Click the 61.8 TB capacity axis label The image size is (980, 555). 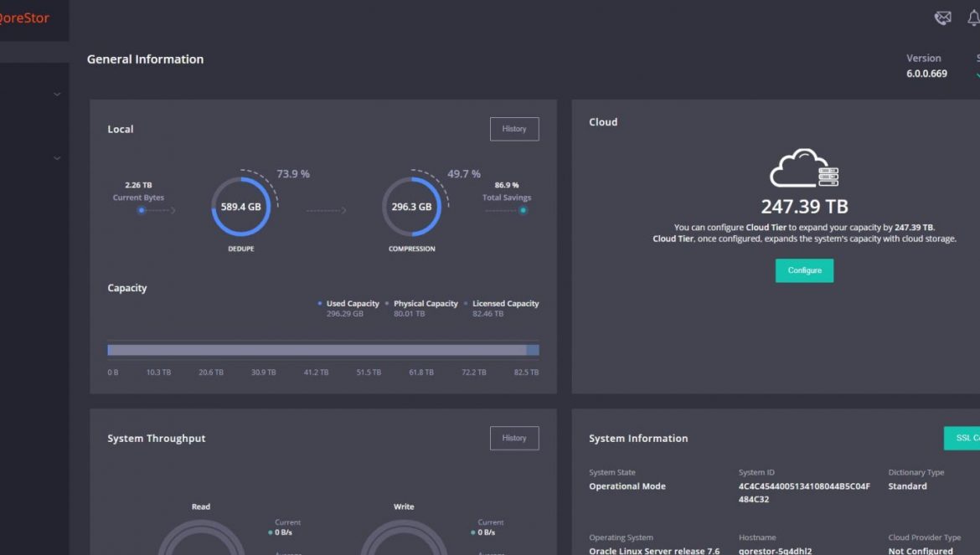pos(421,372)
